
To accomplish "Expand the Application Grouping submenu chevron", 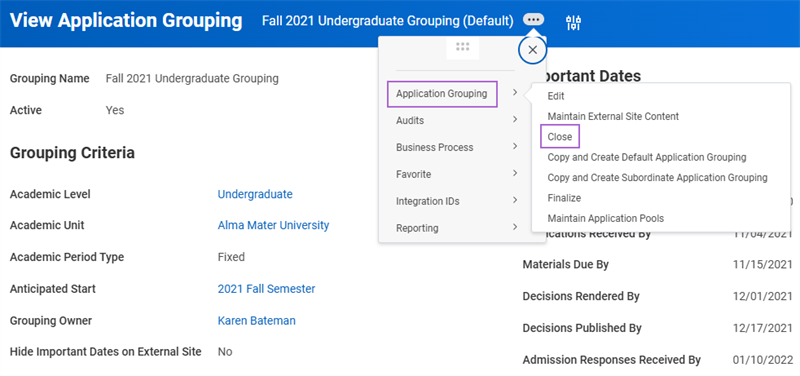I will point(515,93).
